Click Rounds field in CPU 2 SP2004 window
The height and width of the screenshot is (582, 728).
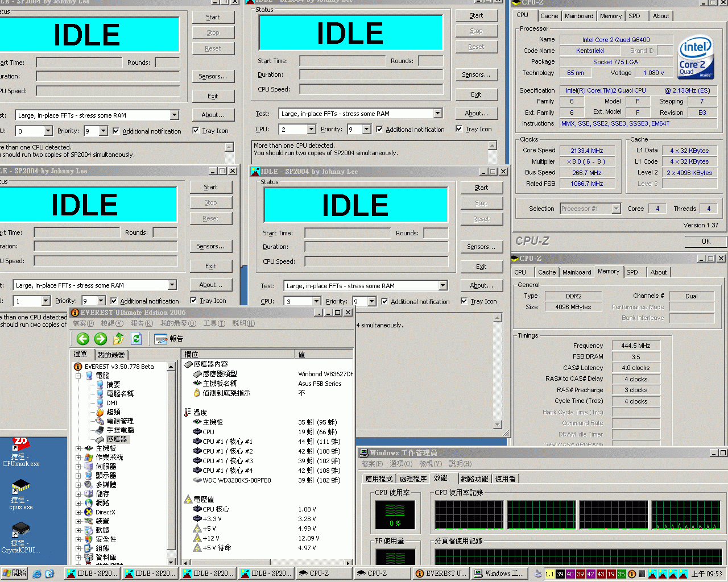pos(431,61)
